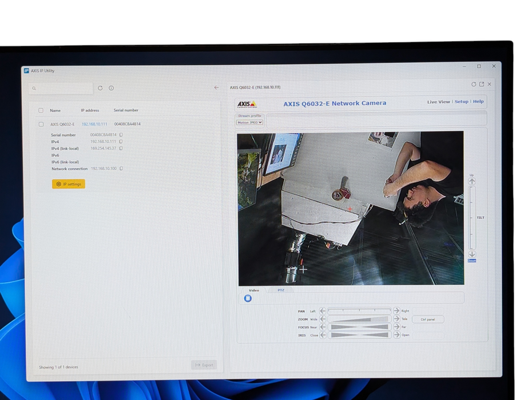Click the live camera video image

[351, 209]
